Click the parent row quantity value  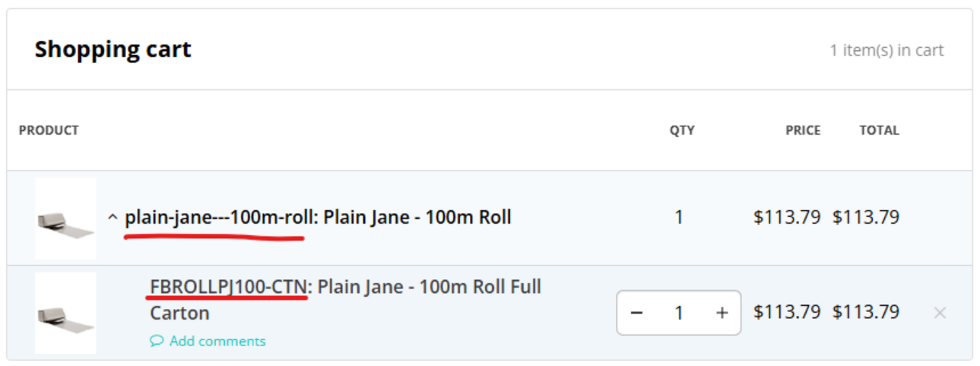coord(679,218)
